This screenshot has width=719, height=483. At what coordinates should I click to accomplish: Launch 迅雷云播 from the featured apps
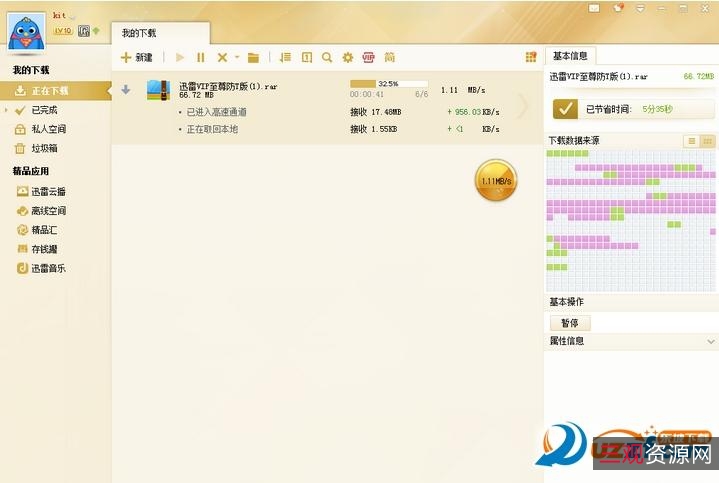[x=48, y=191]
